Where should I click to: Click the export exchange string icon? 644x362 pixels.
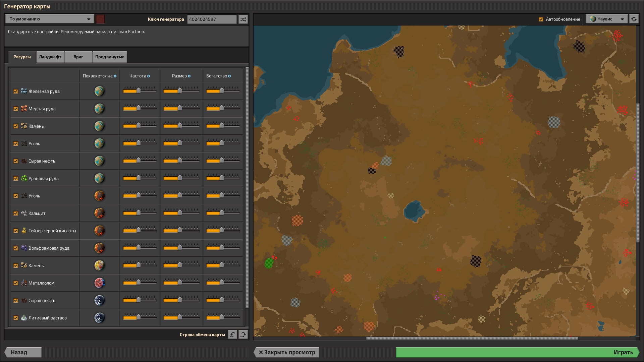[243, 335]
